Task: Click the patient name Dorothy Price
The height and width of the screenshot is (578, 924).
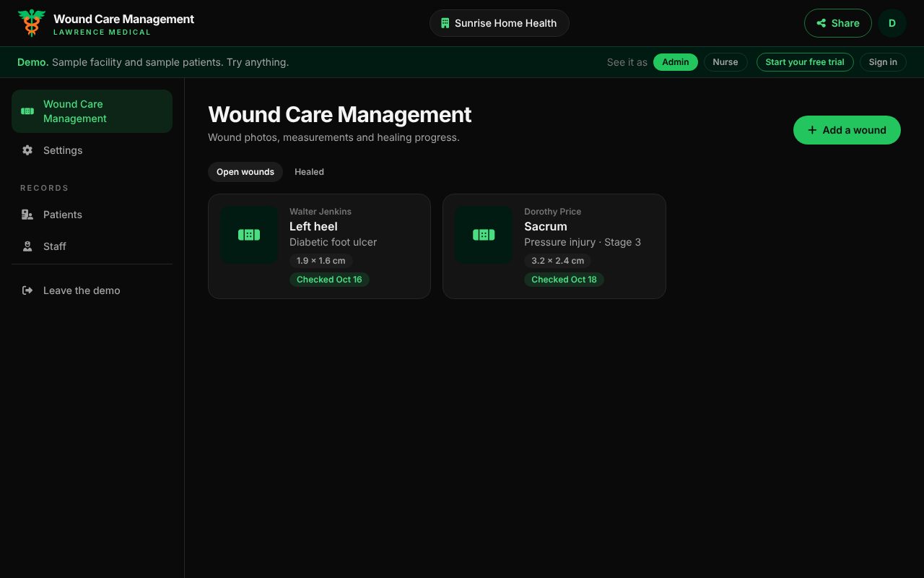Action: pyautogui.click(x=553, y=212)
